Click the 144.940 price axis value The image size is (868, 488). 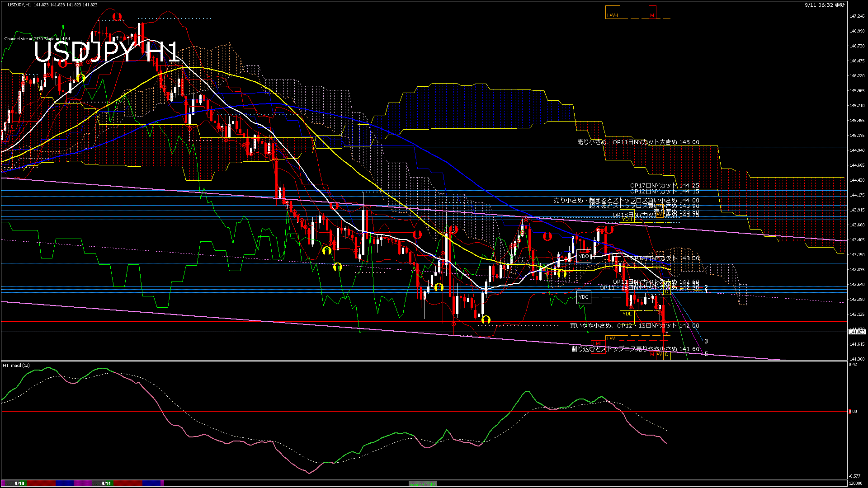[x=857, y=150]
